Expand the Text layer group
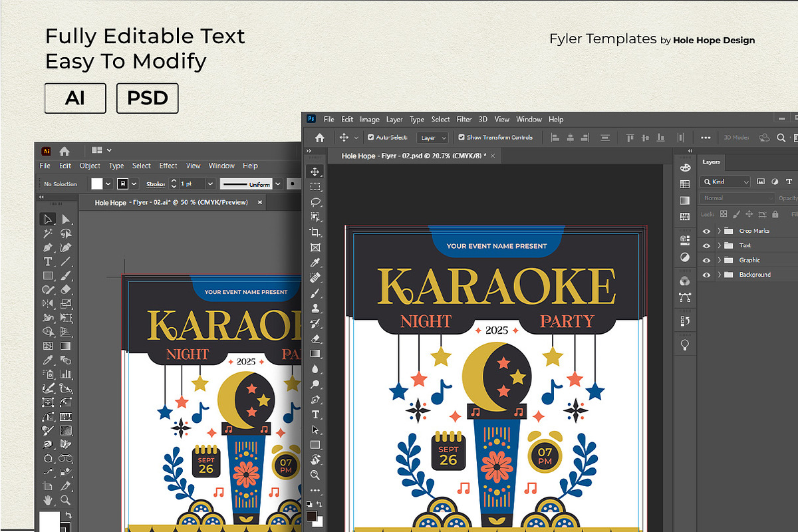The image size is (798, 532). coord(719,245)
